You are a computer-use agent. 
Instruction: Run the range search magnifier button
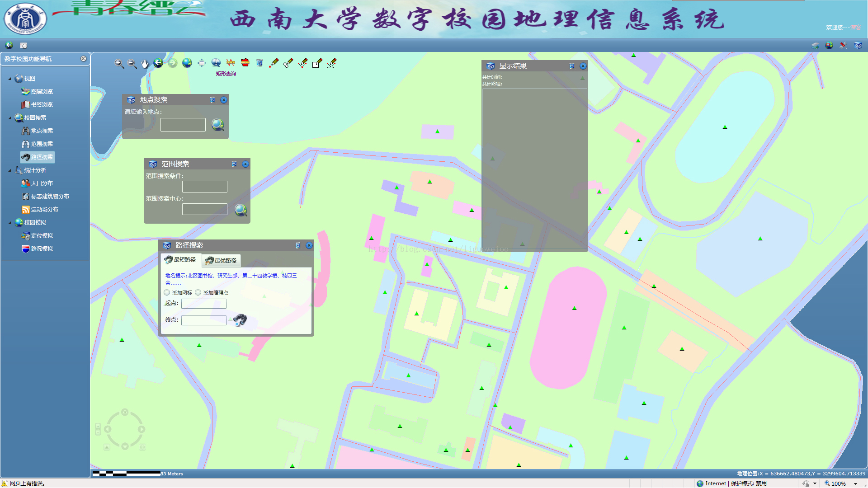coord(241,210)
